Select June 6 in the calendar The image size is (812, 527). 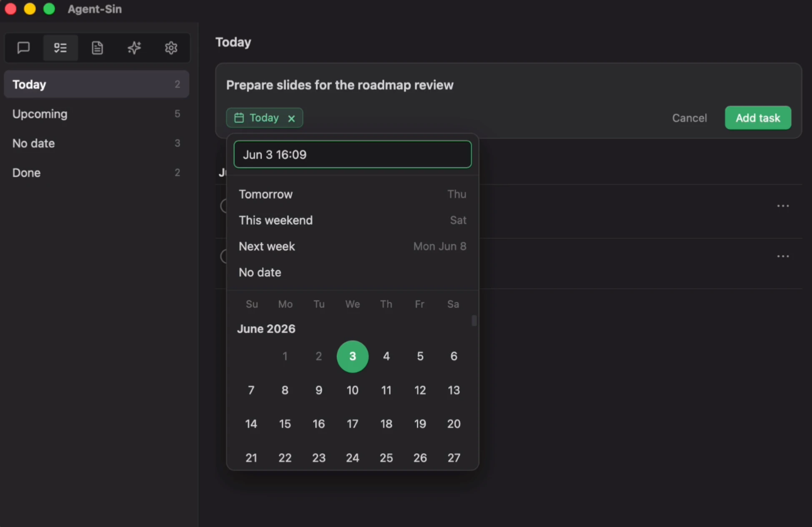click(x=454, y=356)
